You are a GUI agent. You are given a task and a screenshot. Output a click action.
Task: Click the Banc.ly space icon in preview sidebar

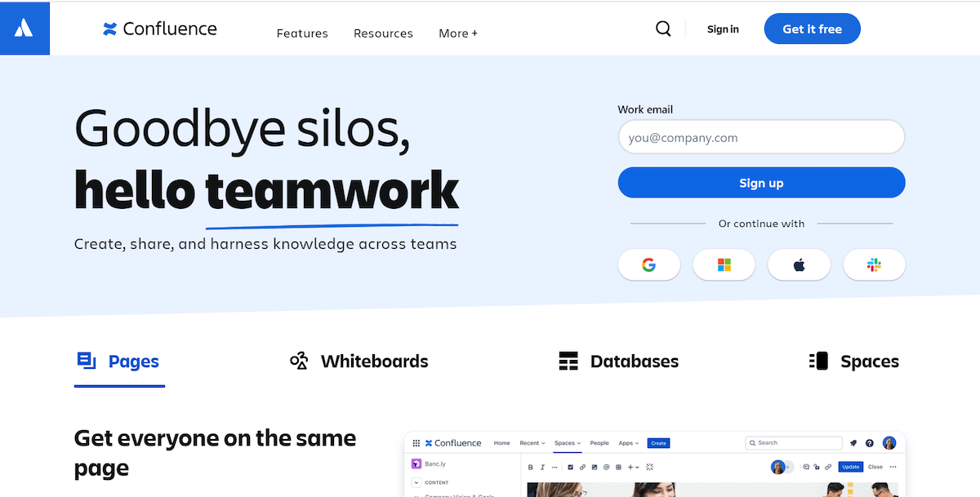click(416, 464)
